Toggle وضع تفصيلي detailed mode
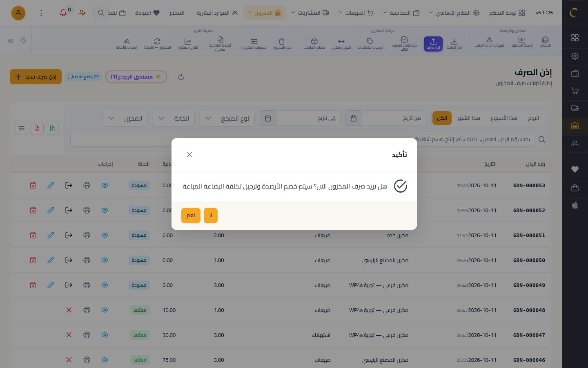This screenshot has height=368, width=588. pyautogui.click(x=84, y=77)
